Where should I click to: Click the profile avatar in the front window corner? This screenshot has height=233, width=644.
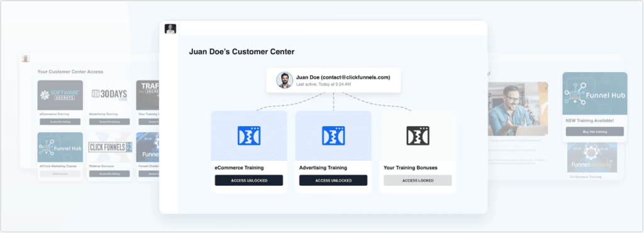pos(170,29)
